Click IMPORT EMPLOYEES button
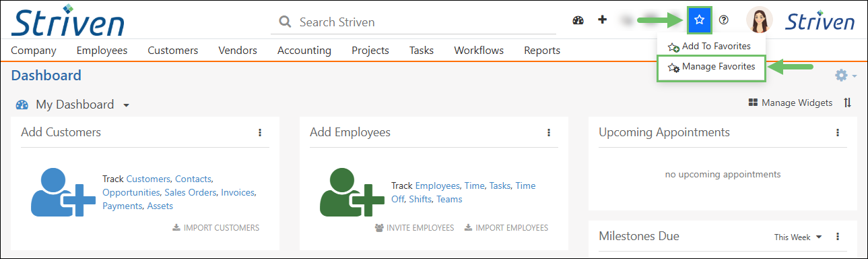The height and width of the screenshot is (259, 868). pyautogui.click(x=506, y=227)
